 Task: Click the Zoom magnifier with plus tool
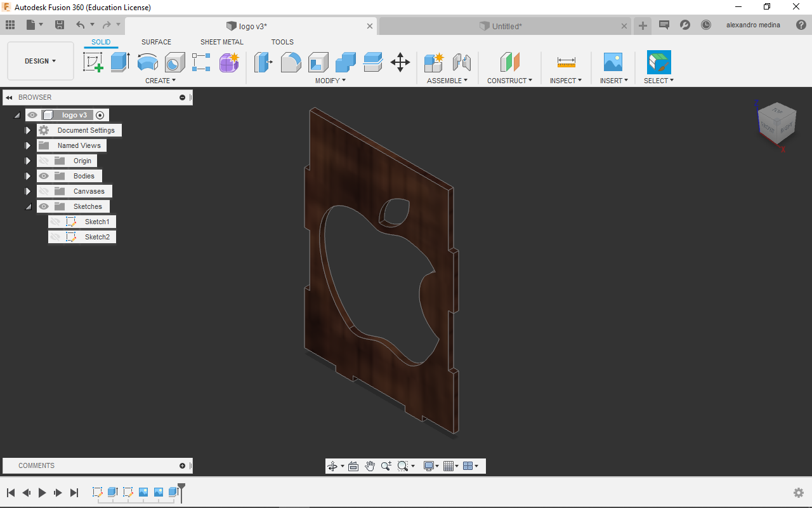tap(386, 466)
